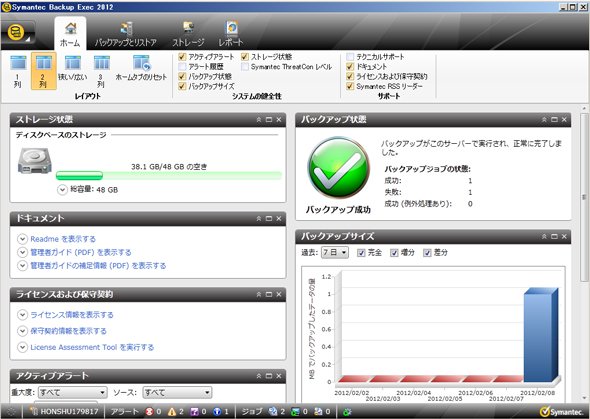Collapse the ライセンスおよび保守契約 panel
590x419 pixels.
[x=259, y=295]
